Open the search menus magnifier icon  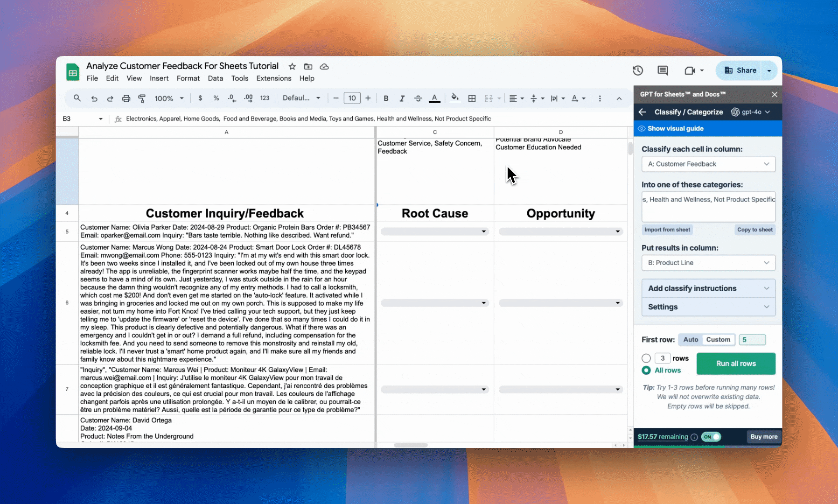click(77, 98)
